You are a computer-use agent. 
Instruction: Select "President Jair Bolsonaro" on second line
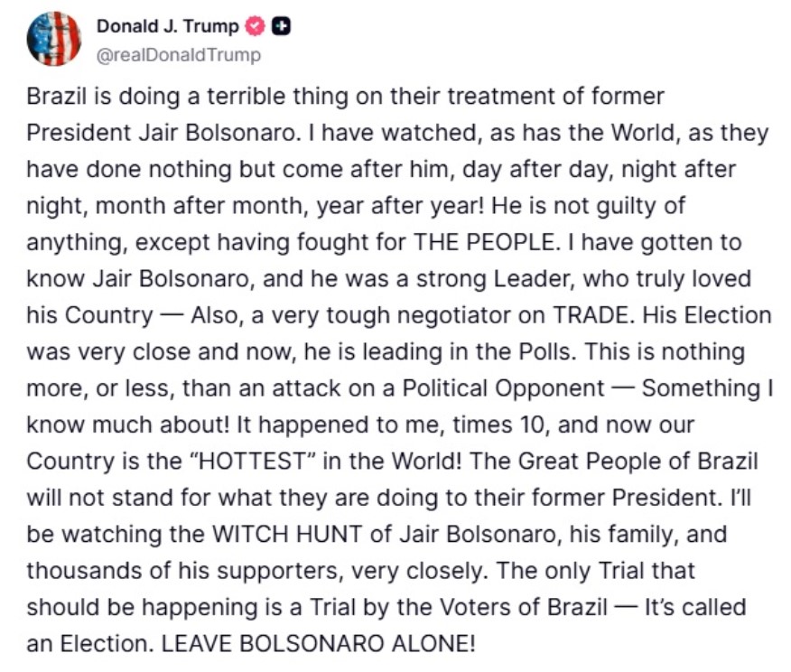pyautogui.click(x=160, y=133)
